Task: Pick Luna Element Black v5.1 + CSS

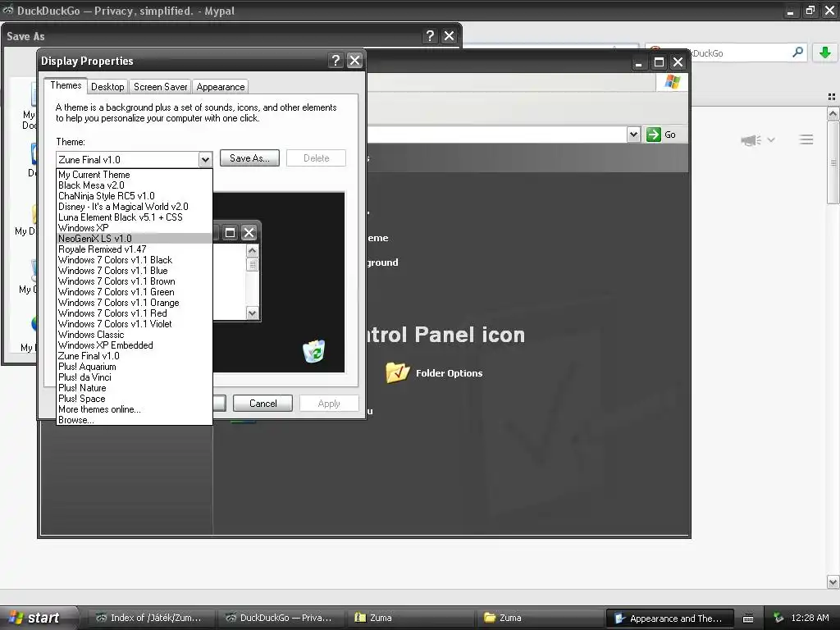Action: click(134, 217)
